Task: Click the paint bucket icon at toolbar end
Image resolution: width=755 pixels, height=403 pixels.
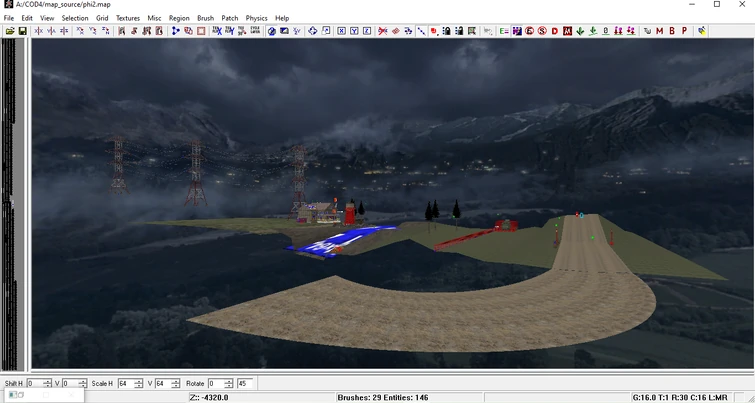Action: tap(702, 31)
